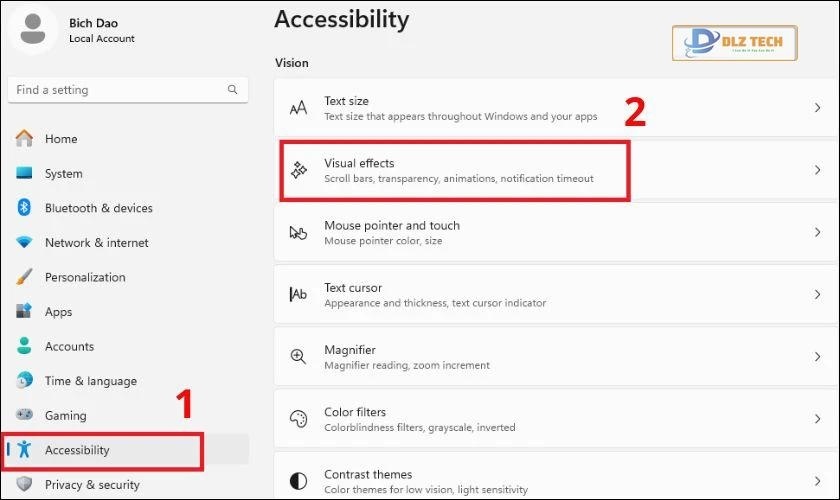The height and width of the screenshot is (500, 840).
Task: Open Time & language settings
Action: click(90, 381)
